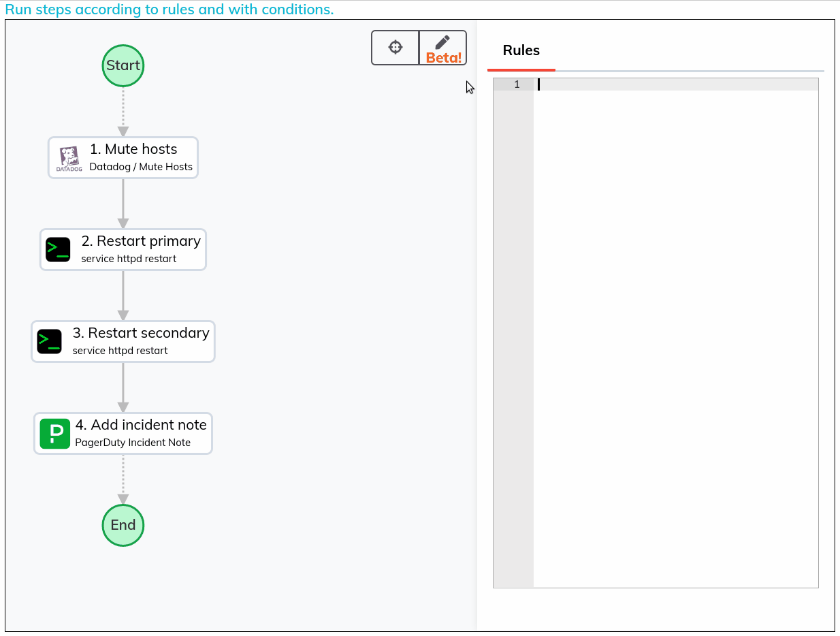Image resolution: width=840 pixels, height=636 pixels.
Task: Click the 'Run steps according to rules' heading
Action: click(169, 10)
